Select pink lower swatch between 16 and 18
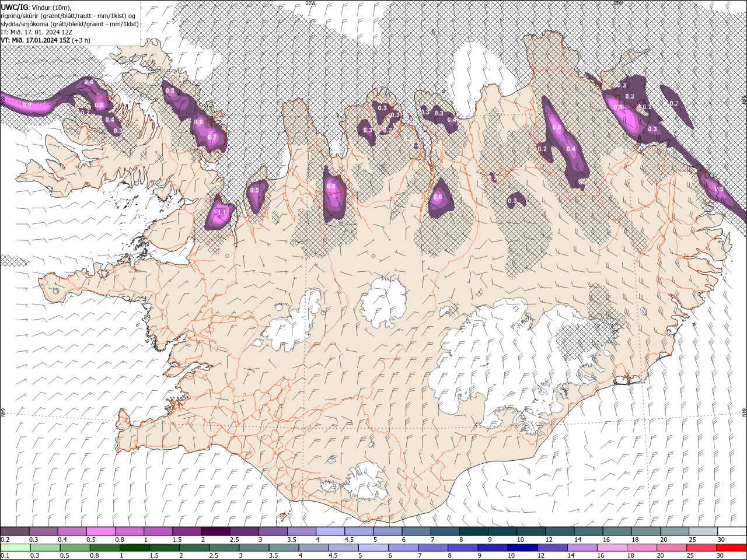This screenshot has height=560, width=747. tap(612, 548)
